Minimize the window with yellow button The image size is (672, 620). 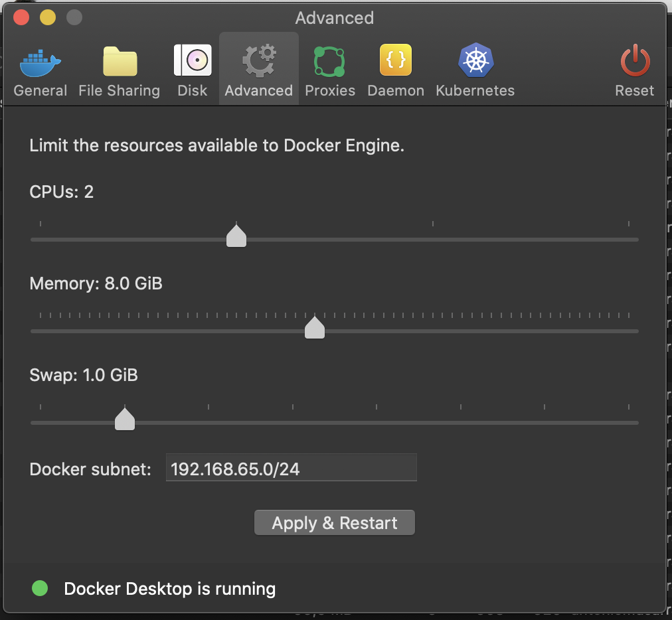point(48,17)
